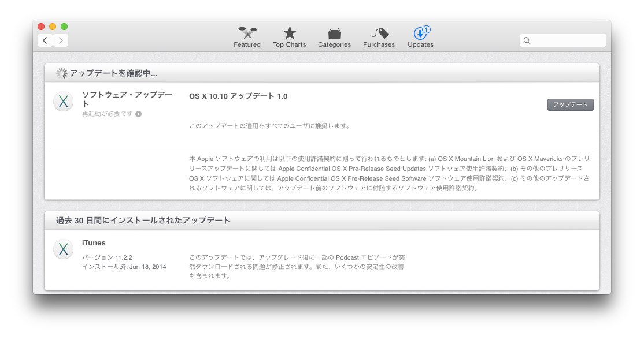Image resolution: width=644 pixels, height=340 pixels.
Task: Select OS X 10.10 アップデート 1.0 title
Action: coord(238,96)
